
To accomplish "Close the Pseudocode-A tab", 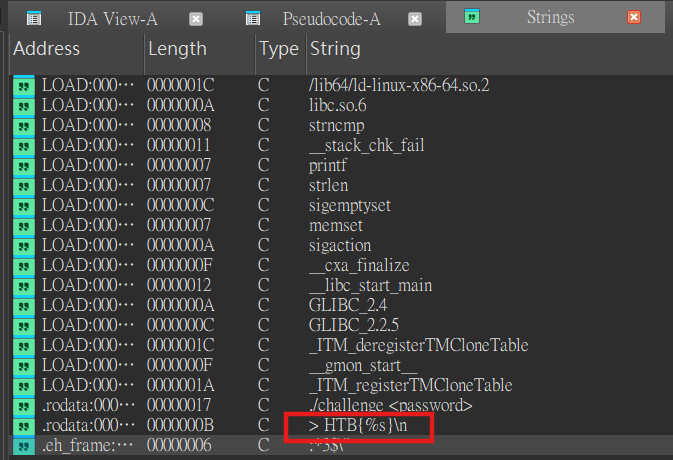I will (x=415, y=19).
